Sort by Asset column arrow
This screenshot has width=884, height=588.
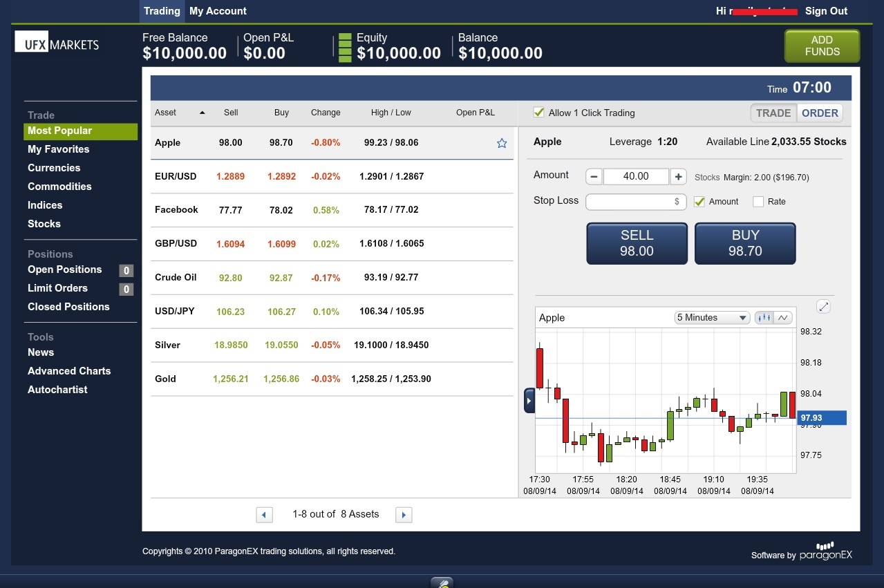coord(203,113)
